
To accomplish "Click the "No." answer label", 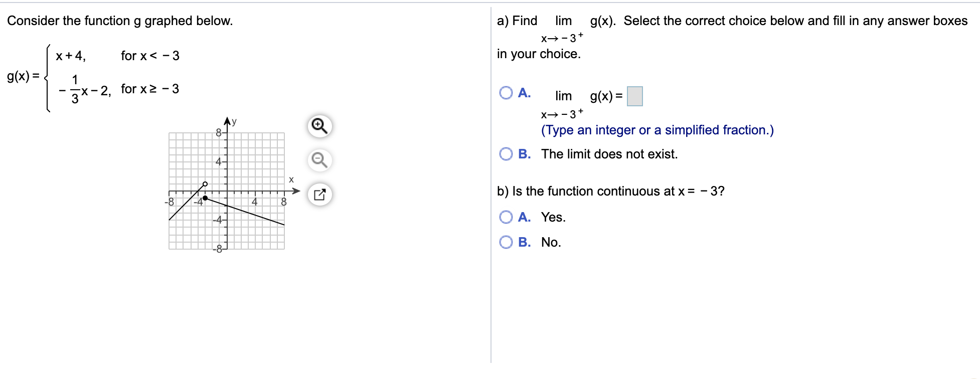I will pyautogui.click(x=551, y=242).
